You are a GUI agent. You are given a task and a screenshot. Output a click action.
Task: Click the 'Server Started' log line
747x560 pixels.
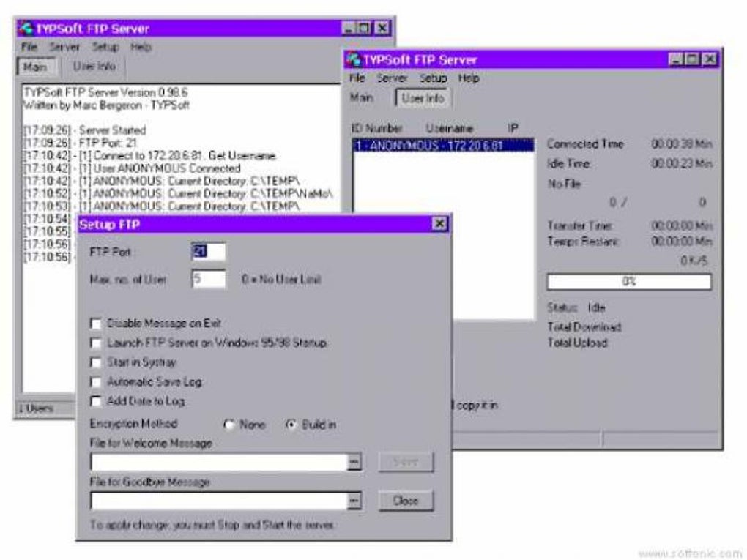(85, 130)
